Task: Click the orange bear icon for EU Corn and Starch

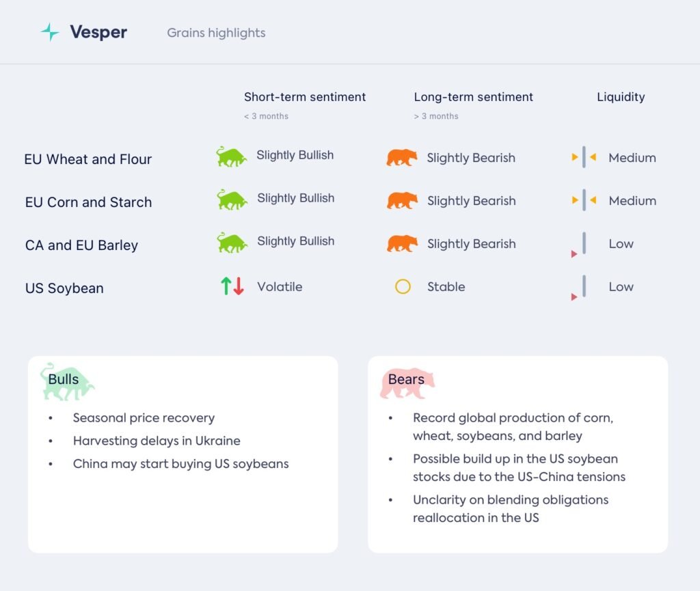Action: pos(402,201)
